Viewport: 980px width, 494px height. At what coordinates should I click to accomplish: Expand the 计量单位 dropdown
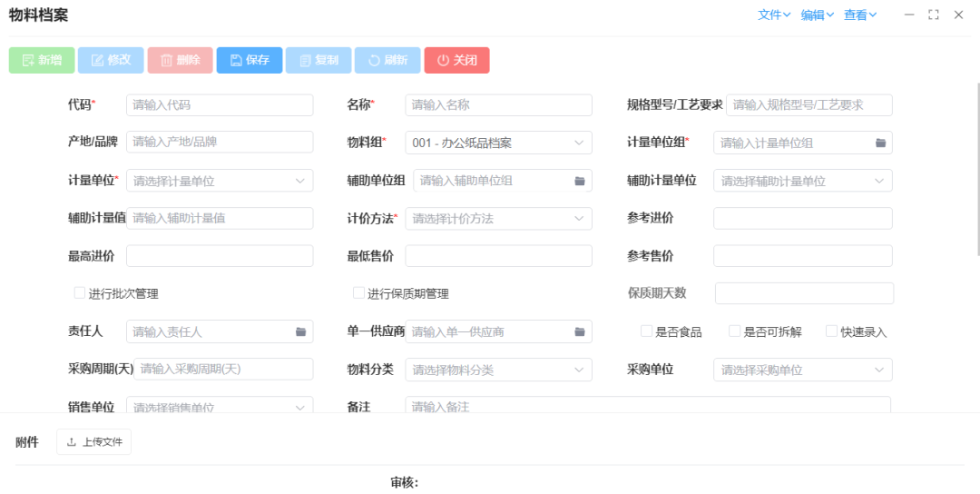(220, 181)
